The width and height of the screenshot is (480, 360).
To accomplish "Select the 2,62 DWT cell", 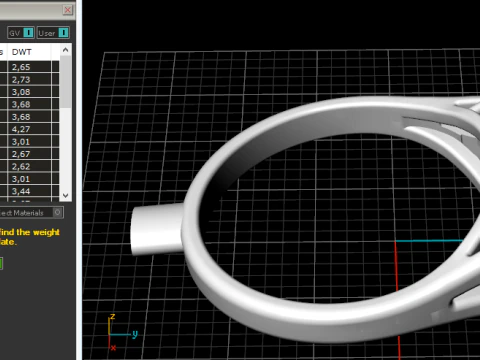I will tap(29, 167).
